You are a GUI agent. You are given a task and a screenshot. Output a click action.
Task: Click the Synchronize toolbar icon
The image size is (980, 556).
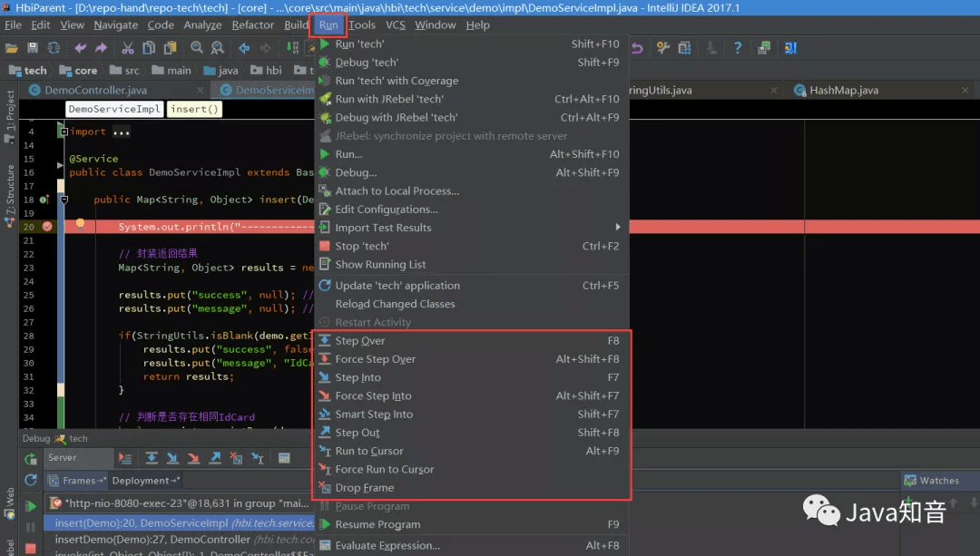coord(54,48)
